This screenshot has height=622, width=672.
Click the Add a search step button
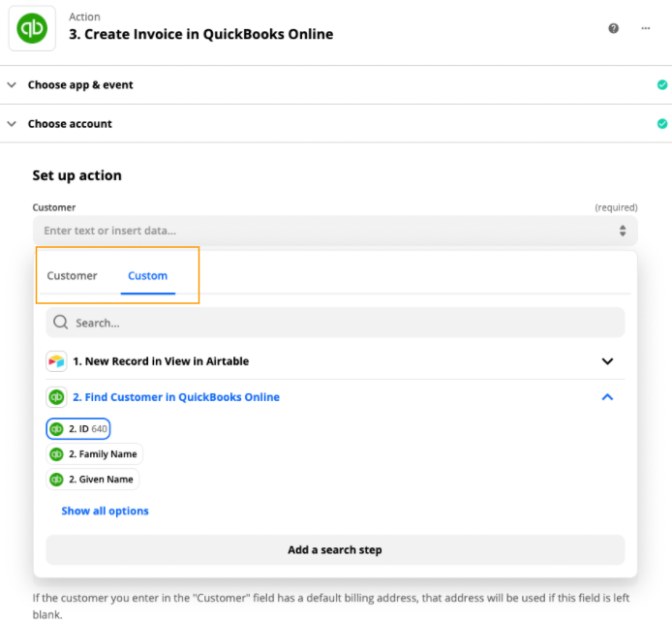point(335,550)
